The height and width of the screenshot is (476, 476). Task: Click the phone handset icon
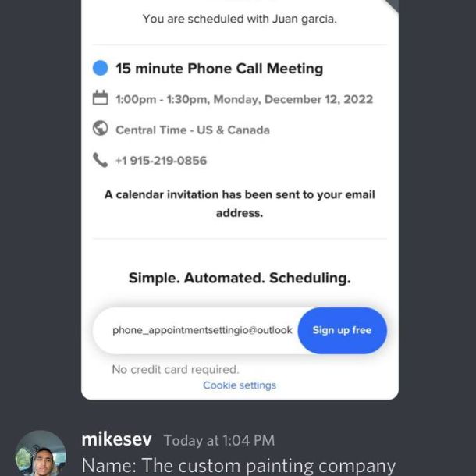[100, 160]
